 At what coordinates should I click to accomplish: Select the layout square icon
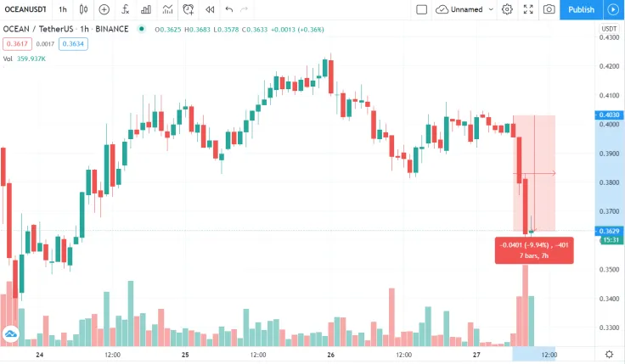click(422, 9)
